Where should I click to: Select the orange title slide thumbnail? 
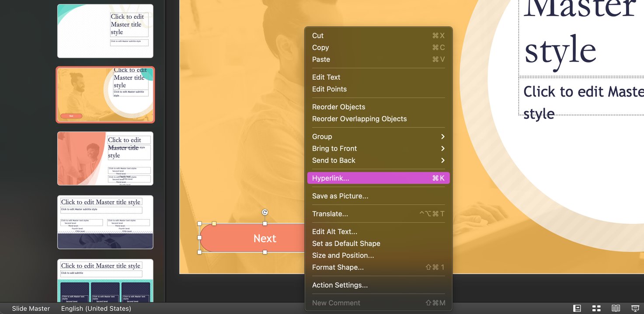click(105, 95)
